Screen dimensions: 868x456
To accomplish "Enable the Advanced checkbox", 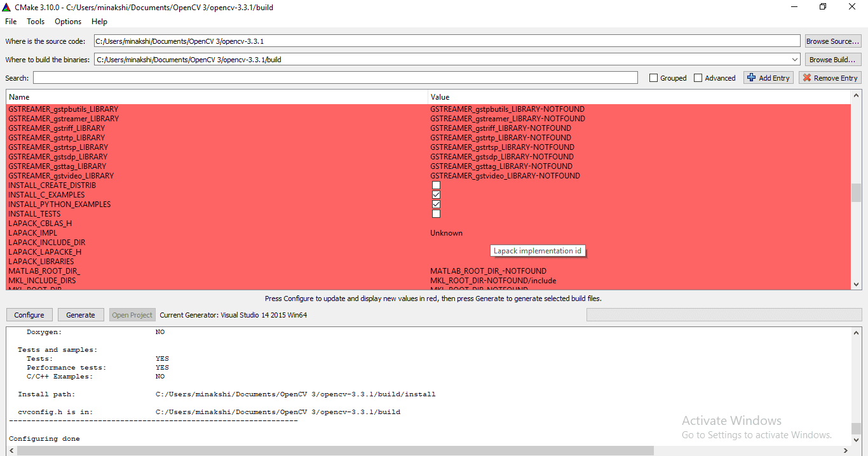I will [x=698, y=78].
